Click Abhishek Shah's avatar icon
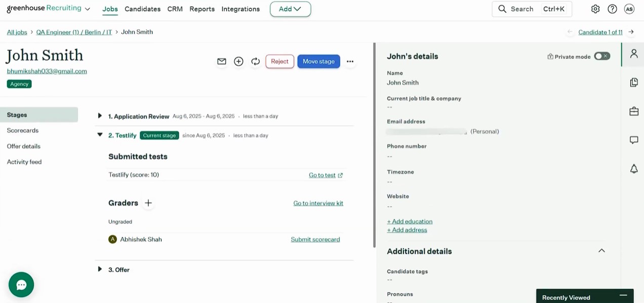644x303 pixels. click(x=112, y=239)
